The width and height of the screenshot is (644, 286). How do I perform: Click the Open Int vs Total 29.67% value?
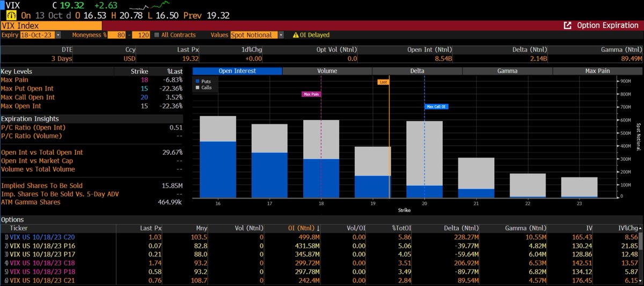point(172,153)
